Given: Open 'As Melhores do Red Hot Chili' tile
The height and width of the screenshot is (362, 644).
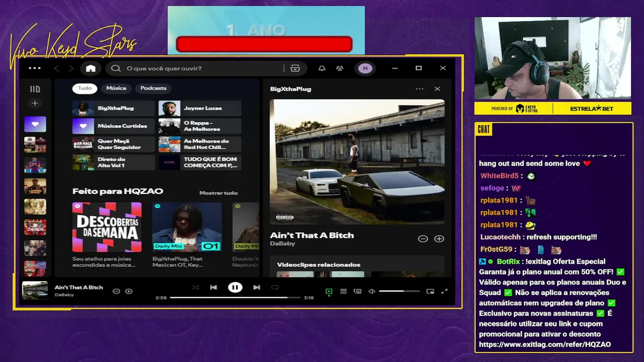Looking at the screenshot, I should point(200,144).
